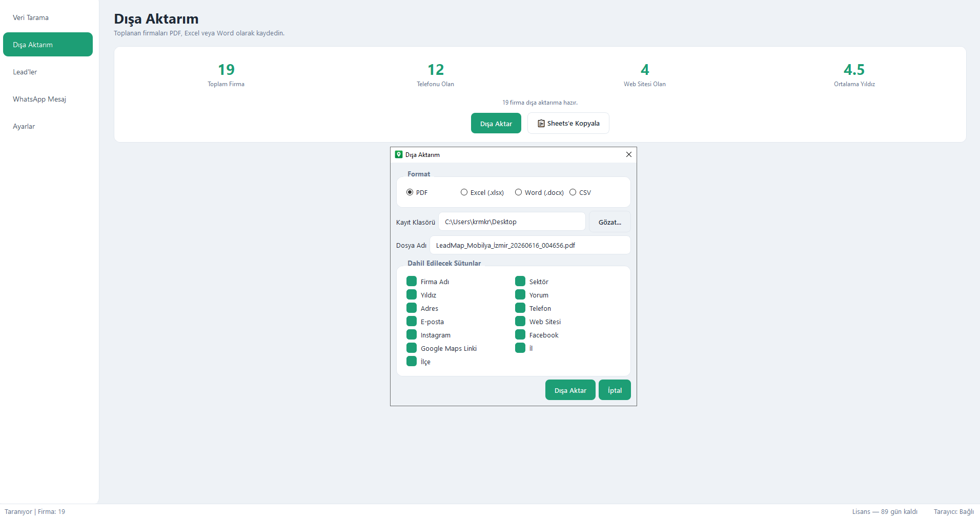Click 'Tarayıcı: Bağlı' status entry

point(953,511)
